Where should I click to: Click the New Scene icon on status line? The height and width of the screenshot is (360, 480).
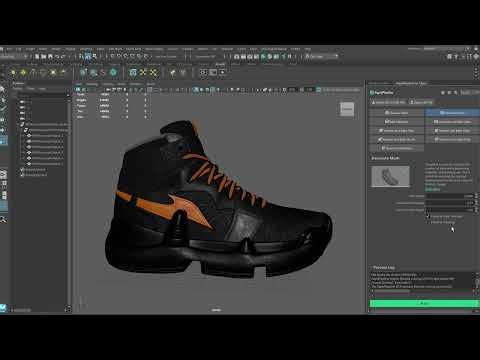[x=37, y=57]
